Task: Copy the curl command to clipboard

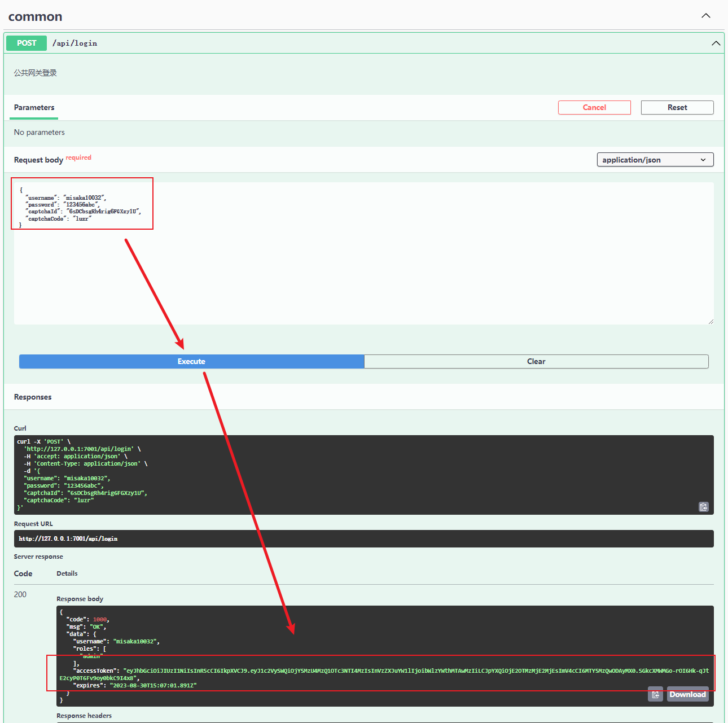Action: click(704, 507)
